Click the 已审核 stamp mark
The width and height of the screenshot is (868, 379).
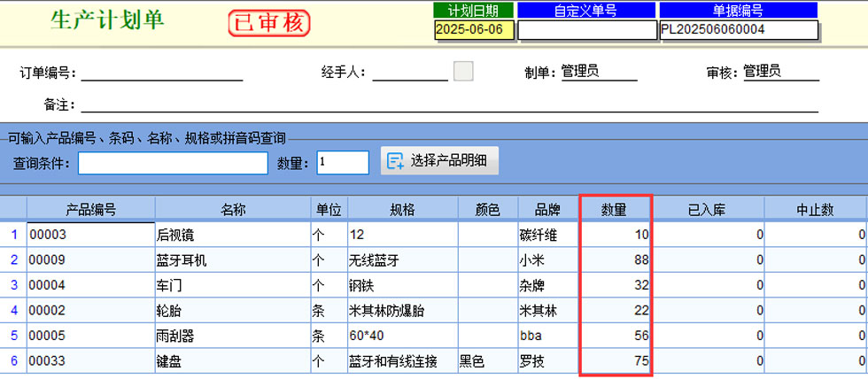(x=269, y=23)
